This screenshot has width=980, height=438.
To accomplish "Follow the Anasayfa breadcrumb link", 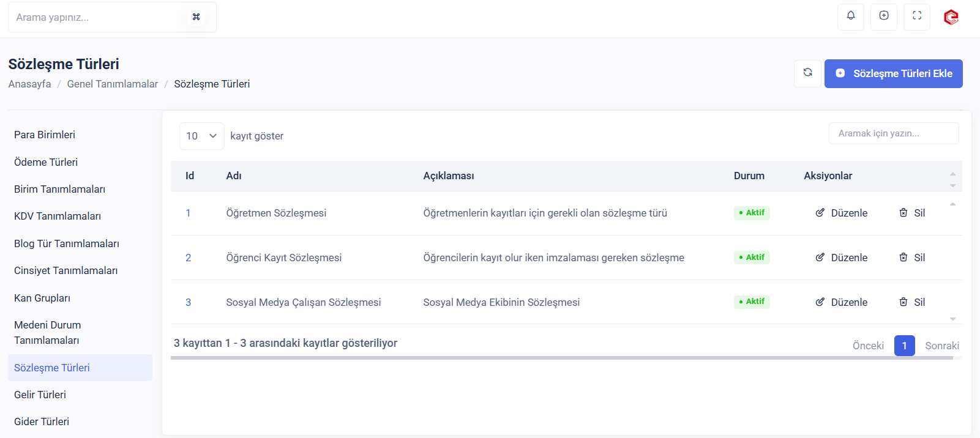I will click(29, 84).
